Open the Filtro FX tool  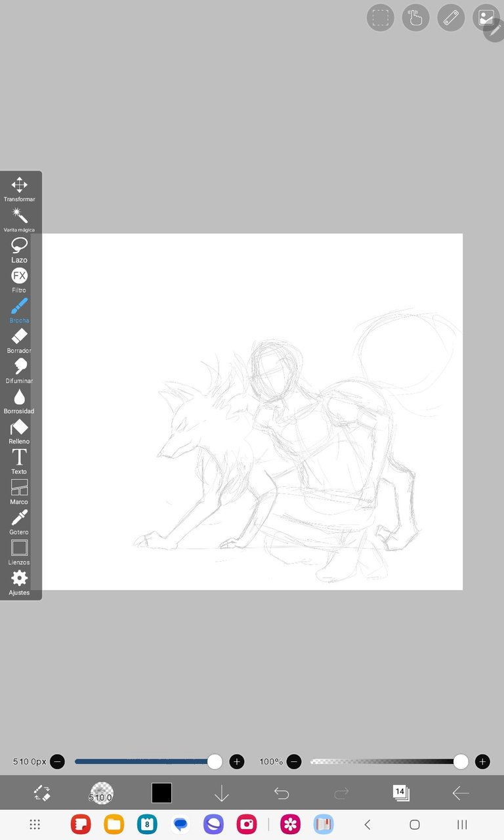pos(20,280)
